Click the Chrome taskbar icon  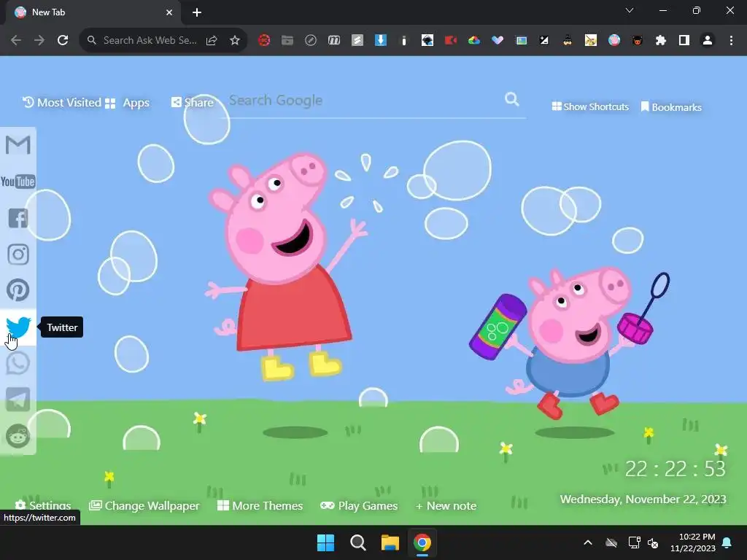point(422,542)
